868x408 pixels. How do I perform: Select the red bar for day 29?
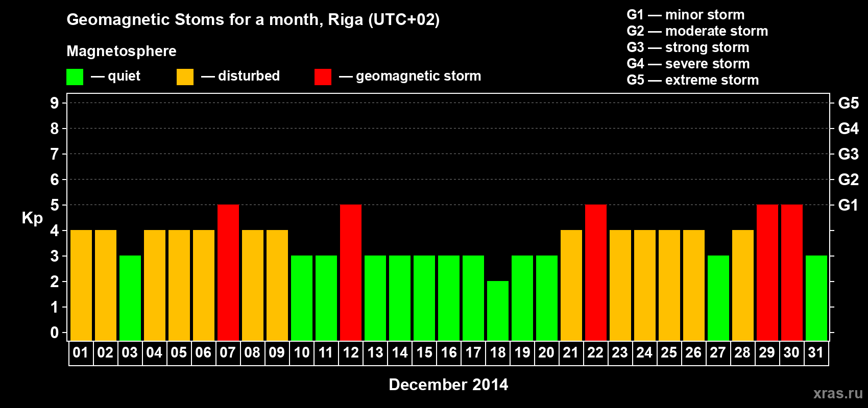pos(767,272)
